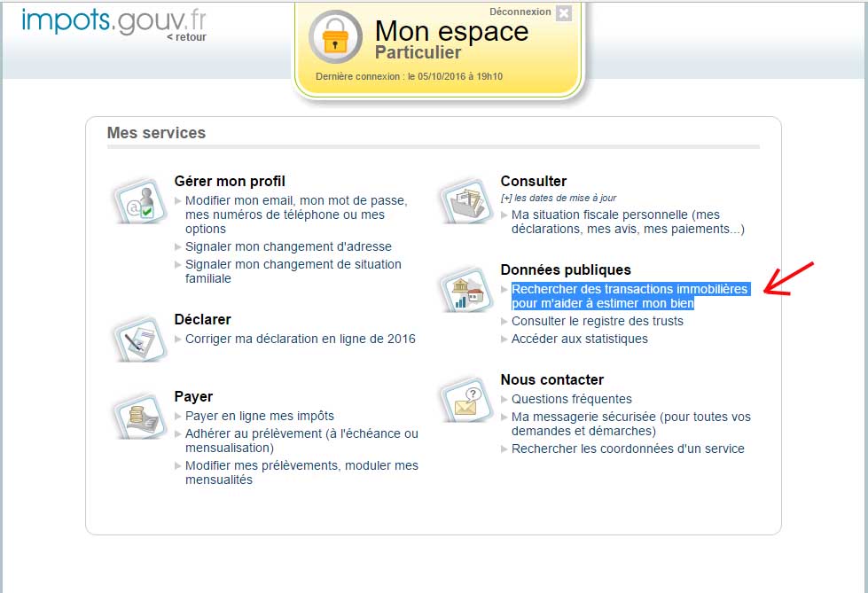Click the 'Mes services' title
Image resolution: width=868 pixels, height=593 pixels.
(156, 133)
